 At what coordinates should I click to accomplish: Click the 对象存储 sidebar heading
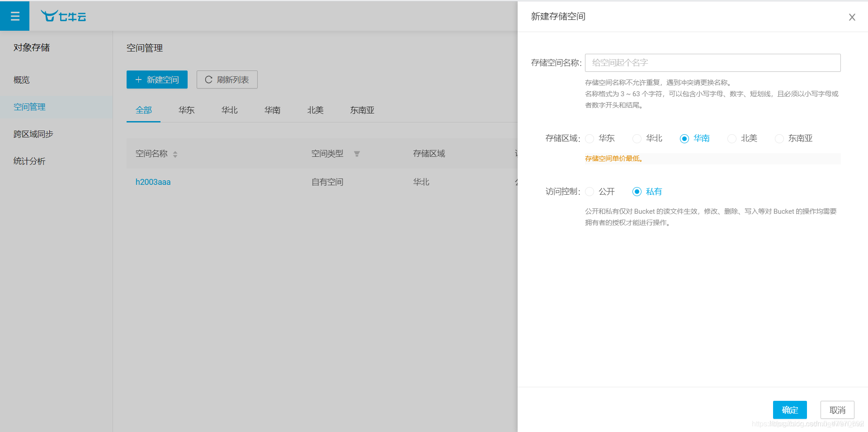tap(32, 47)
